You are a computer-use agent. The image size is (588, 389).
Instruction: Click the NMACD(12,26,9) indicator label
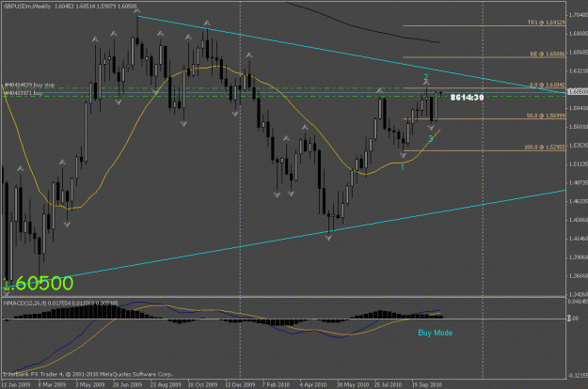pos(61,303)
